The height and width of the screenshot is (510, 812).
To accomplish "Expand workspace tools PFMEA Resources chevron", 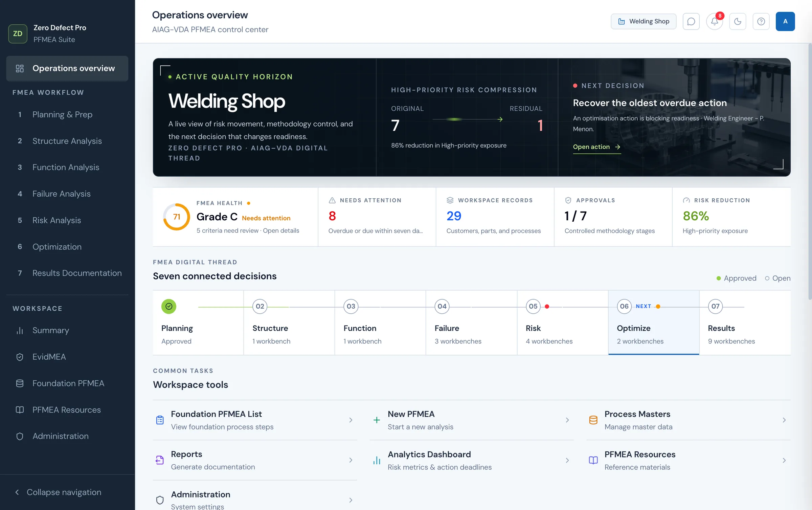I will [784, 460].
